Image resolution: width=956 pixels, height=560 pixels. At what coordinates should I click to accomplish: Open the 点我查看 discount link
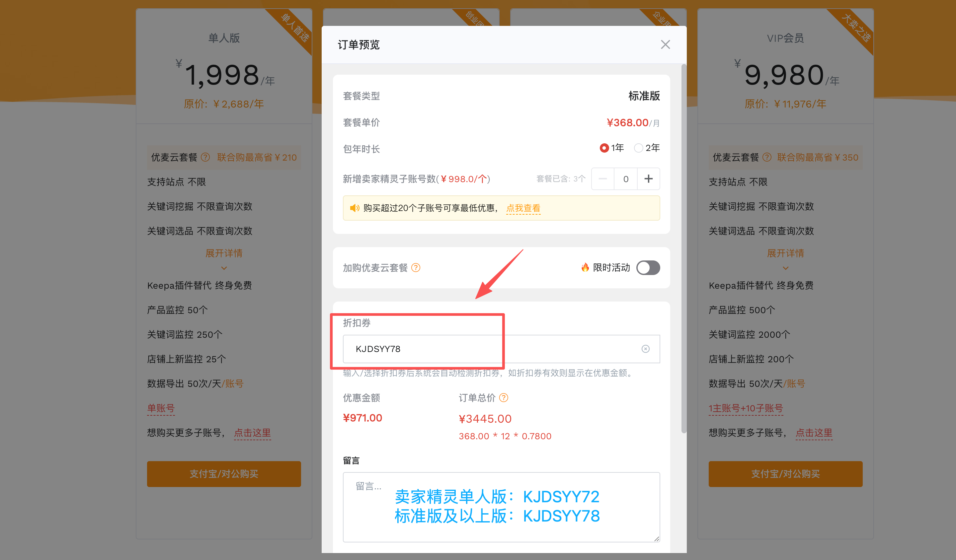coord(523,208)
